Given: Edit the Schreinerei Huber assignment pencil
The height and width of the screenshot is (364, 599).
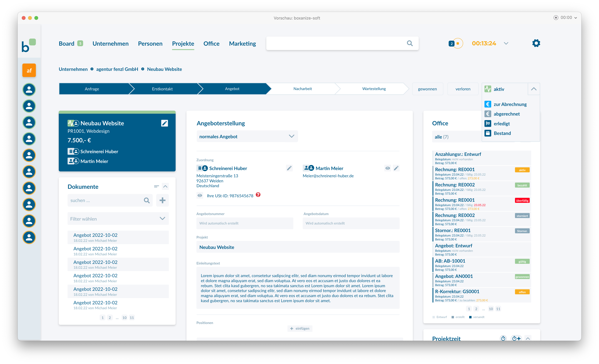Looking at the screenshot, I should [289, 168].
